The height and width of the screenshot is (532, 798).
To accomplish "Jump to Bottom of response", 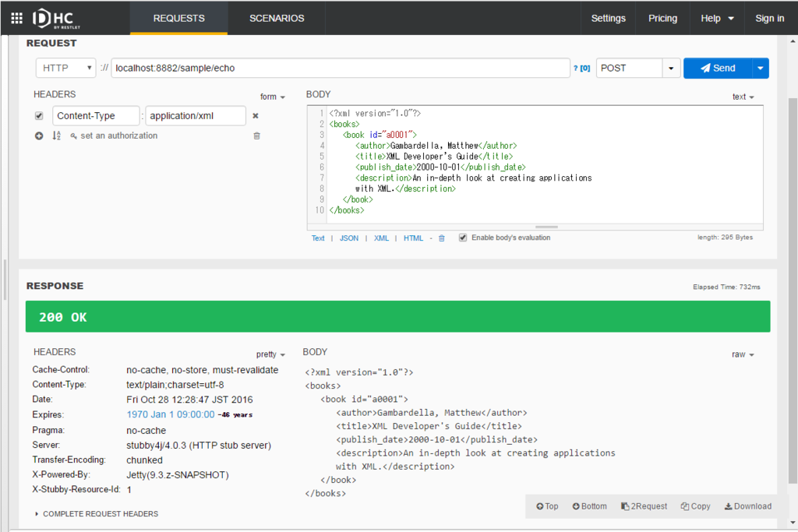I will pyautogui.click(x=589, y=506).
